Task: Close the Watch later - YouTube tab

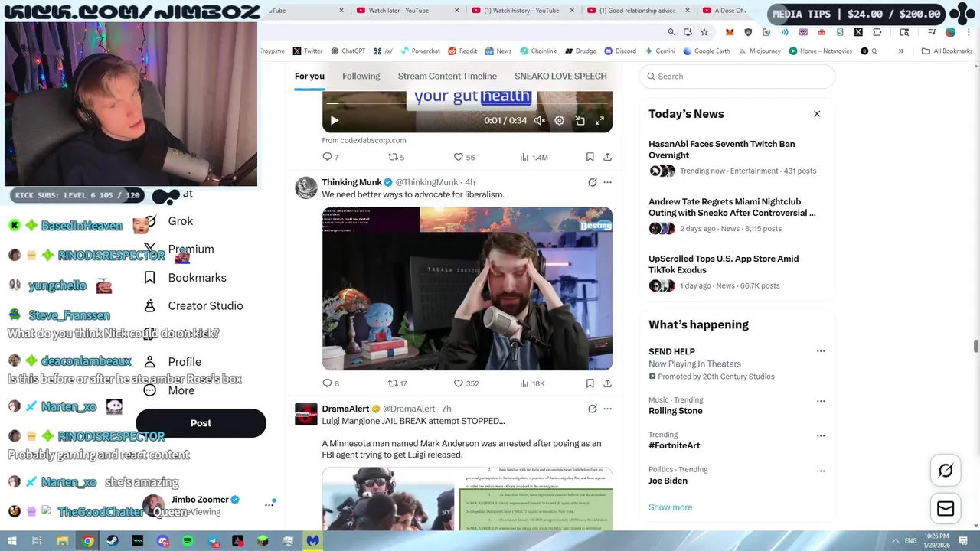Action: (x=457, y=11)
